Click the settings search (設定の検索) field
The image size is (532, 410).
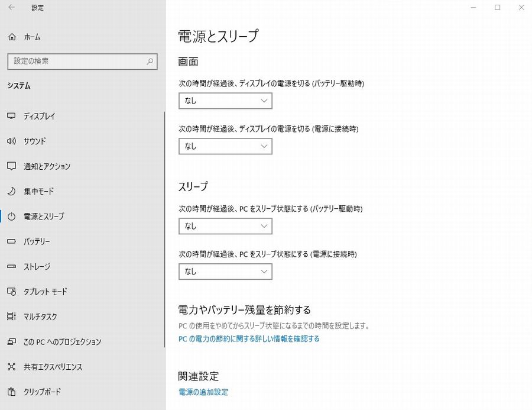click(x=77, y=61)
